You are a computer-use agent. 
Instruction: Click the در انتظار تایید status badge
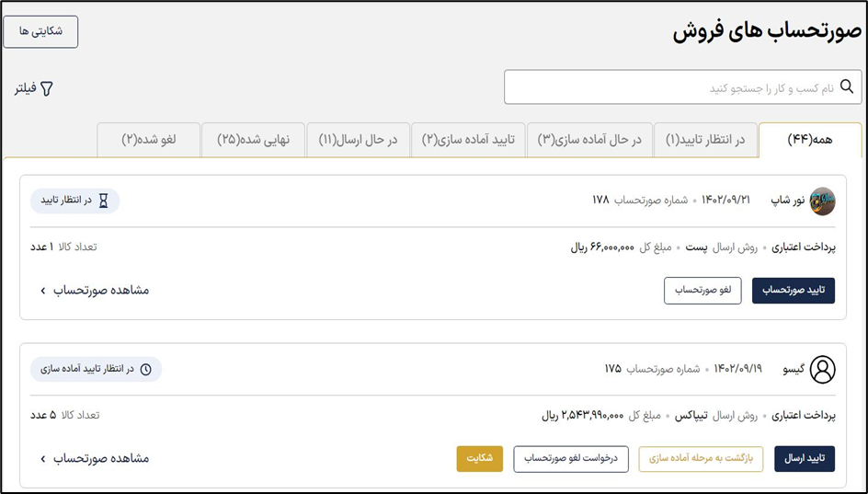[74, 201]
